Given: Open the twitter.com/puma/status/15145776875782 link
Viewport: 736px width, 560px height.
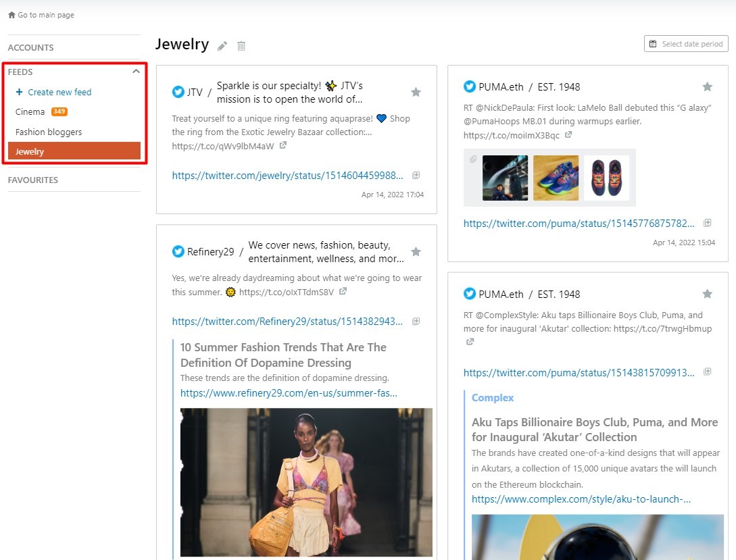Looking at the screenshot, I should (x=579, y=223).
